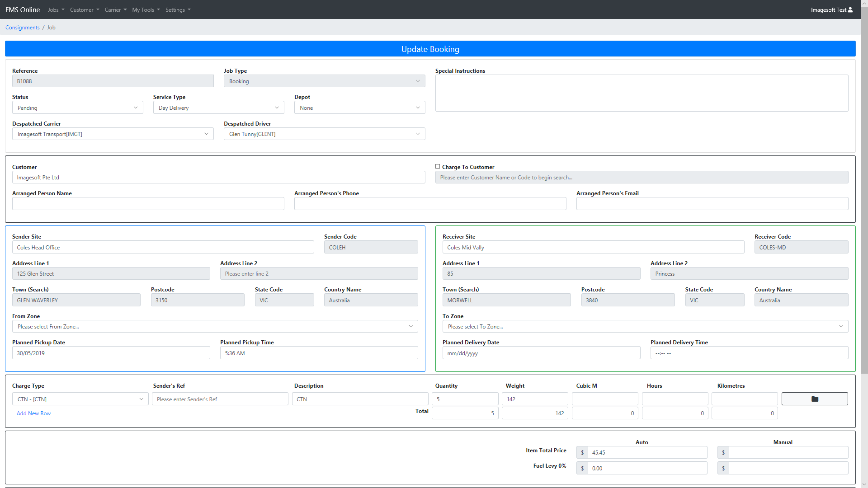Click the user profile icon beside Imagesoft Test

coord(850,9)
